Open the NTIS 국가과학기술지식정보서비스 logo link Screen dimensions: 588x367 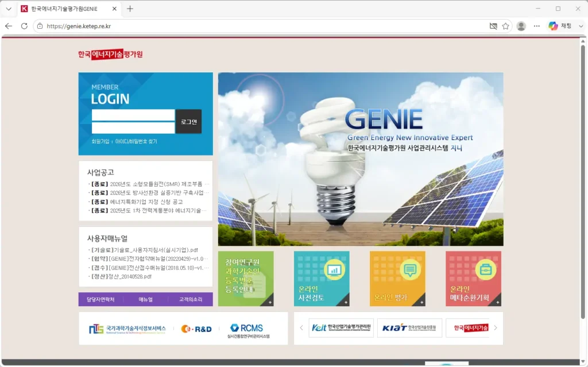127,329
